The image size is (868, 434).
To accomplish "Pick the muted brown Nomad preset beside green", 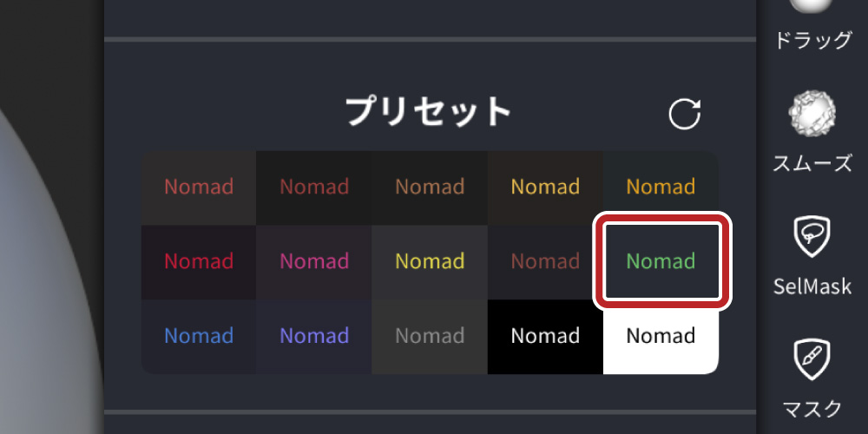I will point(545,261).
